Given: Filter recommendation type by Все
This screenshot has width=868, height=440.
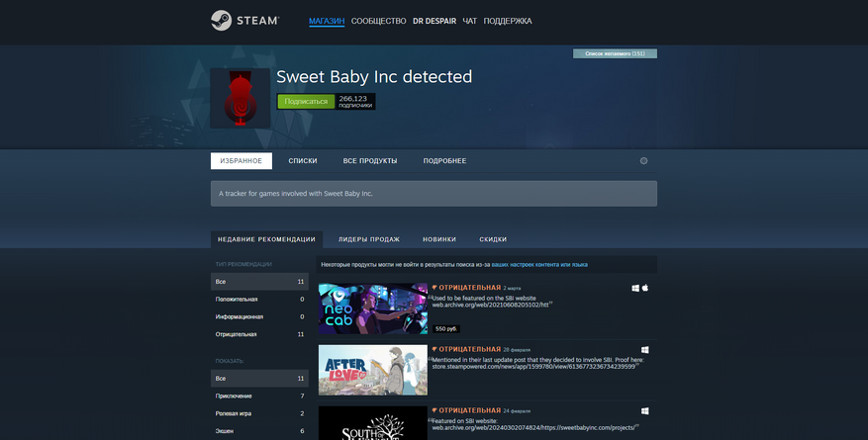Looking at the screenshot, I should [x=259, y=282].
